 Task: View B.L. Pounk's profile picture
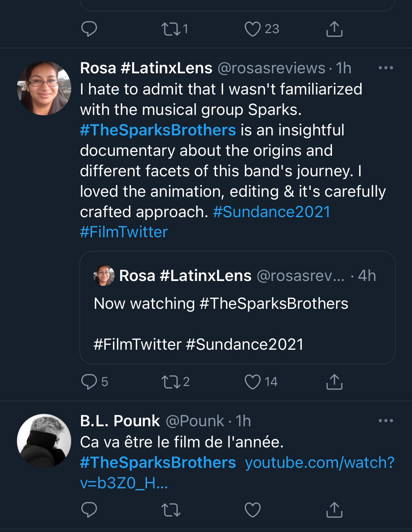click(x=44, y=441)
